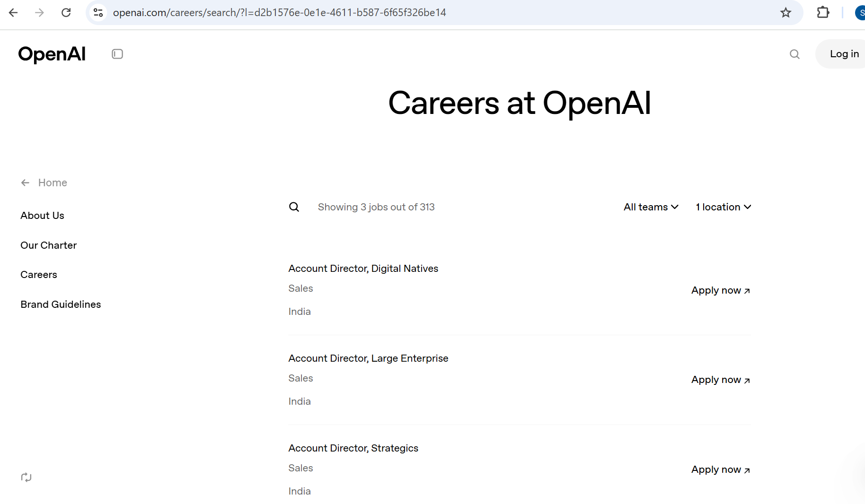Open the browser extensions puzzle icon
Screen dimensions: 865x504
(x=823, y=13)
